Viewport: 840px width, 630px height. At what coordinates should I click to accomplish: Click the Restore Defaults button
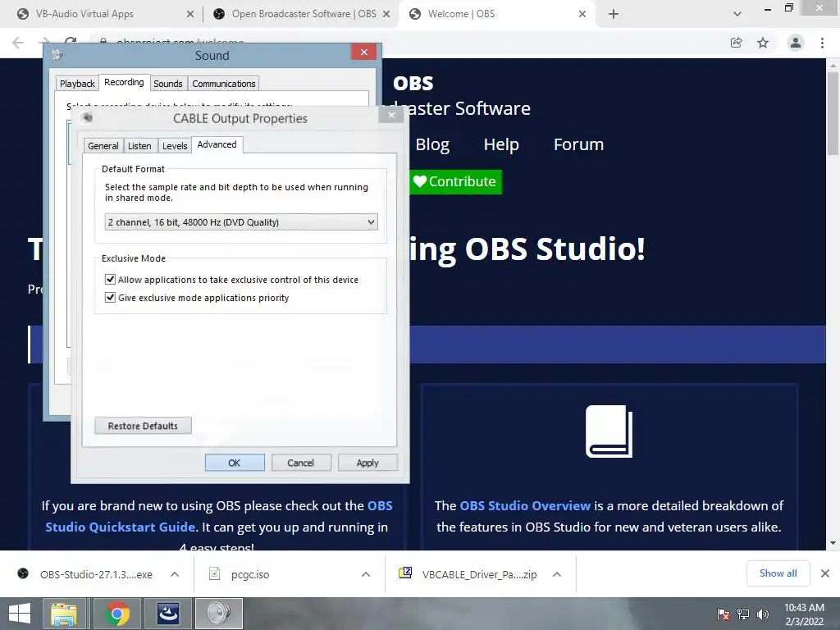(x=143, y=426)
